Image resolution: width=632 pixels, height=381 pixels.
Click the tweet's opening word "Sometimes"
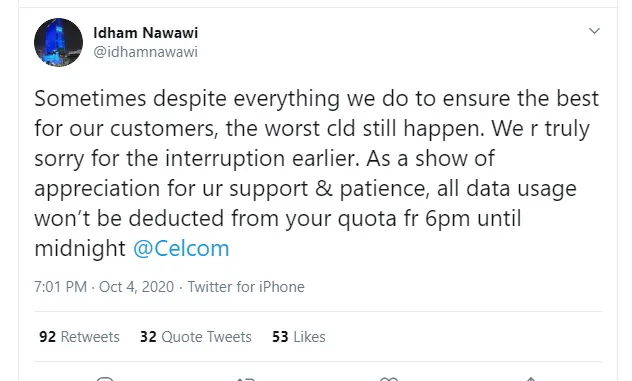click(90, 98)
